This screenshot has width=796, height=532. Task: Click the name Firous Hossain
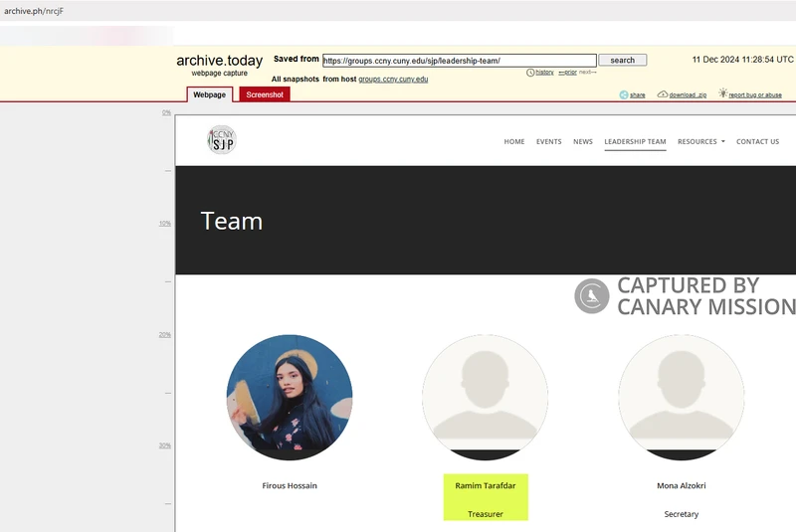[290, 485]
